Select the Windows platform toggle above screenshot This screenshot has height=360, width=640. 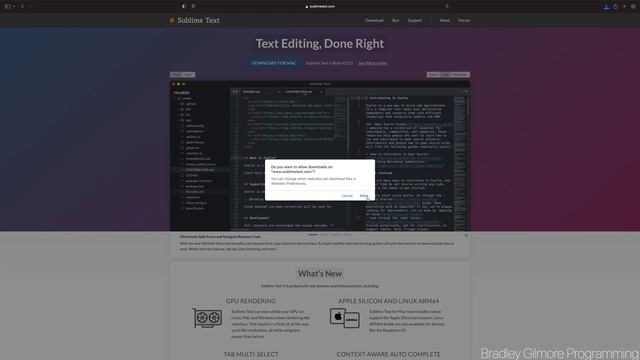(x=460, y=75)
